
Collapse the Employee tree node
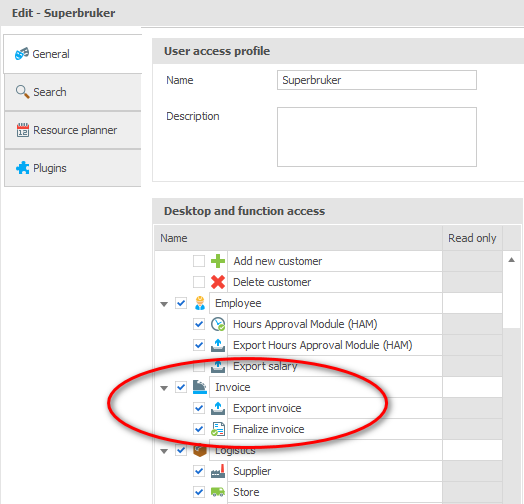(x=164, y=304)
